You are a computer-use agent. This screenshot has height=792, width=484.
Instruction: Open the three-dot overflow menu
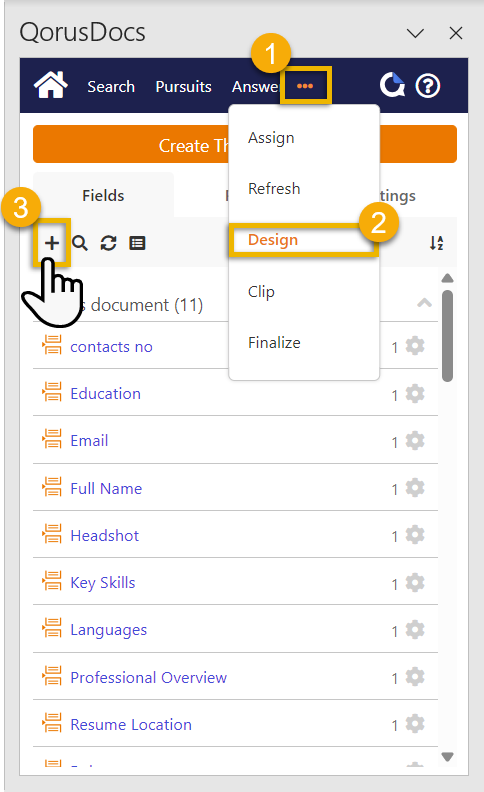[305, 86]
